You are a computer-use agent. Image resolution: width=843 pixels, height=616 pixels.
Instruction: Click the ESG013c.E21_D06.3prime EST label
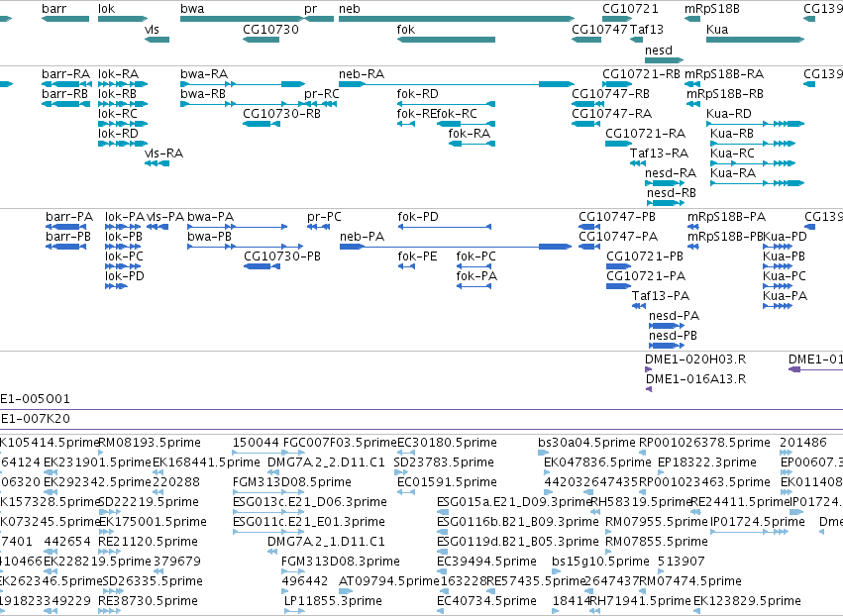pyautogui.click(x=310, y=501)
